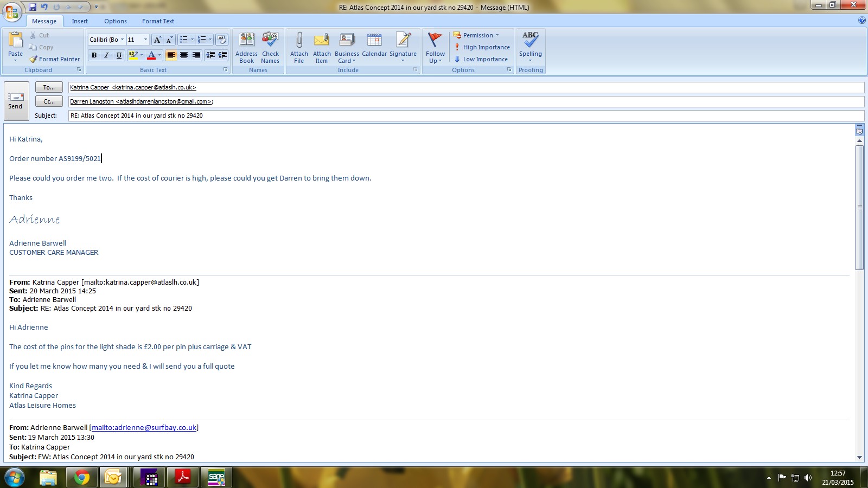The width and height of the screenshot is (868, 488).
Task: Align text to the left
Action: 171,55
